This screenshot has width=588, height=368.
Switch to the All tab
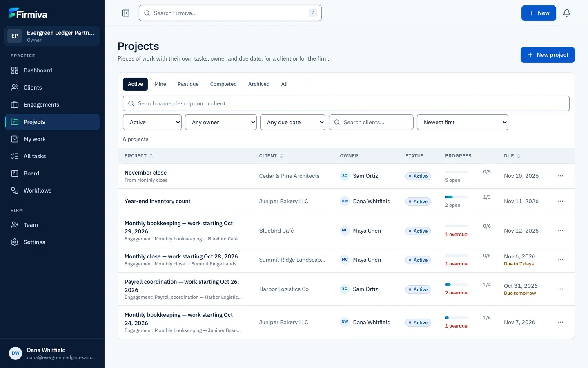(x=284, y=84)
